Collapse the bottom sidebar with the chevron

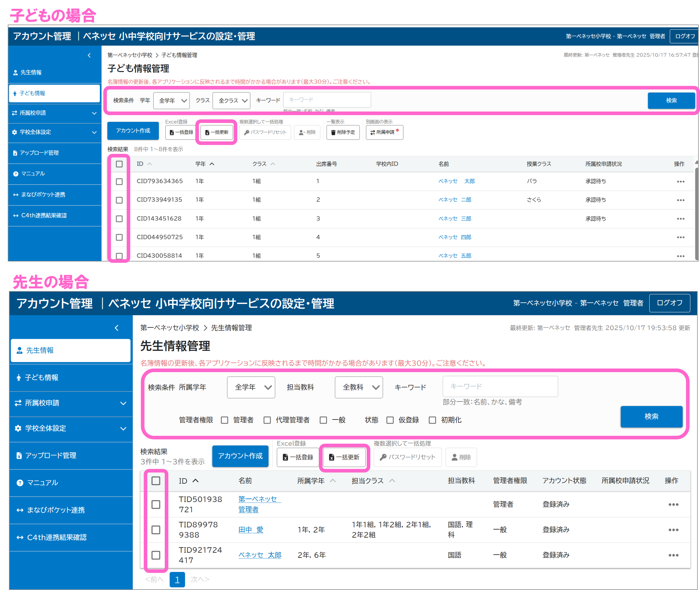click(x=116, y=328)
